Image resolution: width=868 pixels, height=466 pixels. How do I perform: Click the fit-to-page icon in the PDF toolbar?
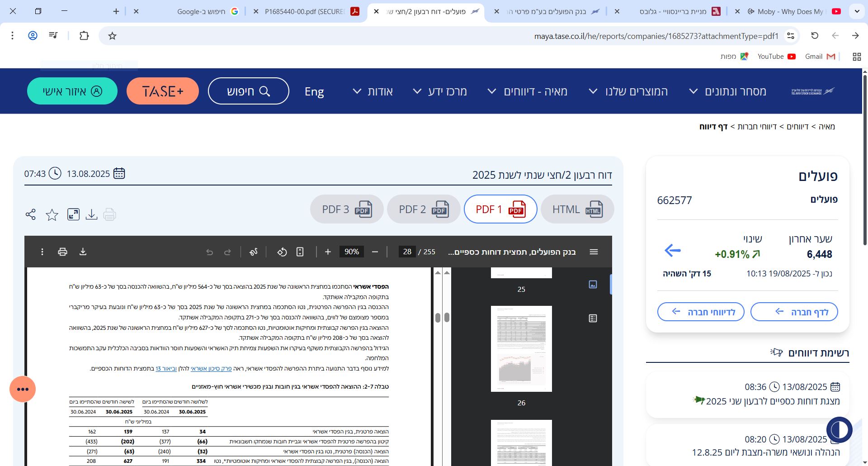click(300, 252)
